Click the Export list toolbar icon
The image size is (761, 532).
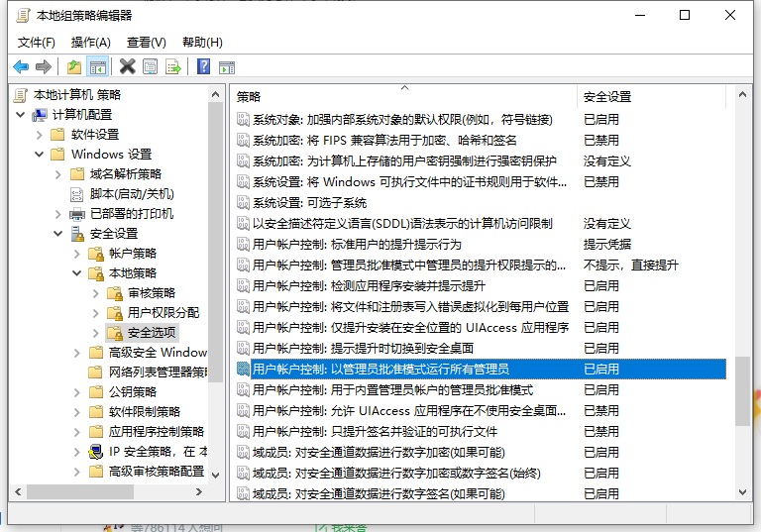click(172, 66)
